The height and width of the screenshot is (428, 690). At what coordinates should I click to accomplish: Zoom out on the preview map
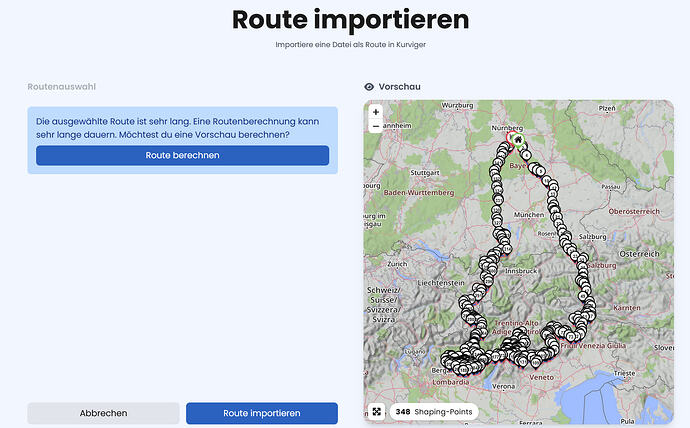pos(376,127)
